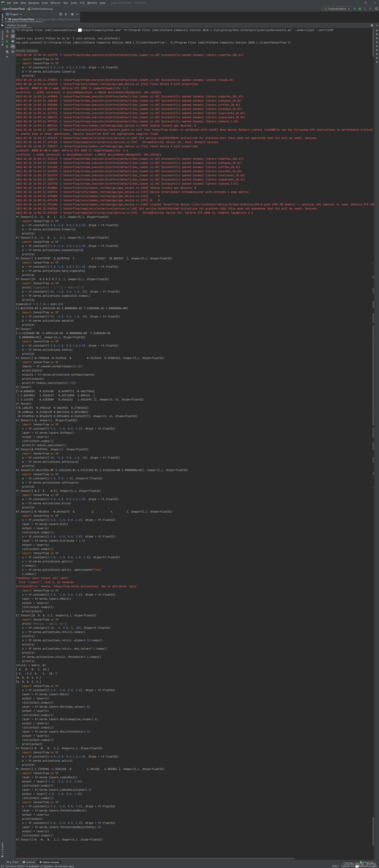
Task: Click the TestActivations.py breadcrumb
Action: [41, 9]
